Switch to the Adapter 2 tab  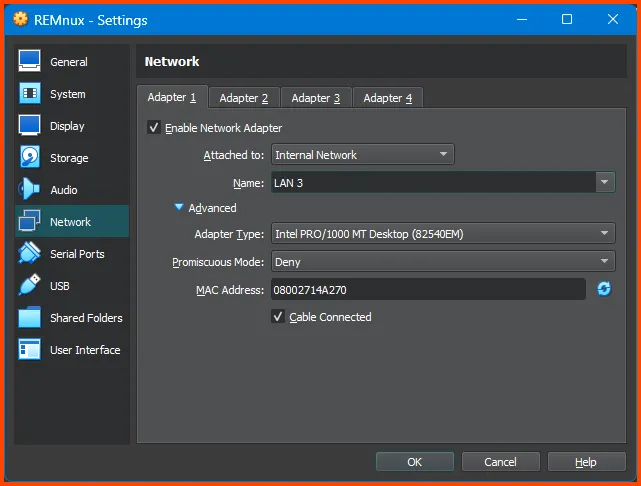tap(244, 98)
